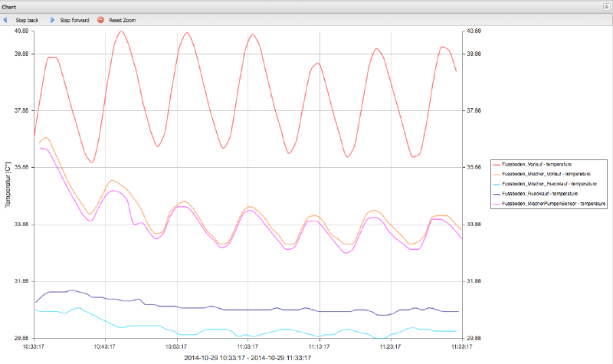Click the Chart panel title
Viewport: 613px width, 364px height.
pos(9,6)
